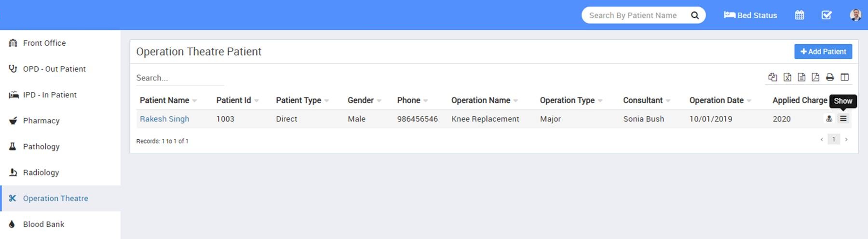Click the Show details icon for Rakesh Singh
This screenshot has height=239, width=868.
click(843, 119)
